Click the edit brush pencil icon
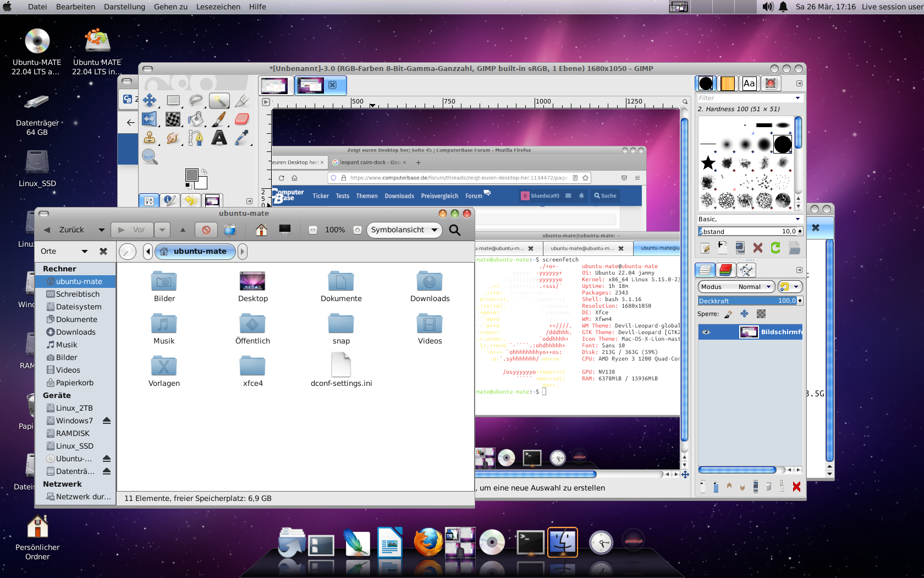This screenshot has width=924, height=578. (705, 248)
